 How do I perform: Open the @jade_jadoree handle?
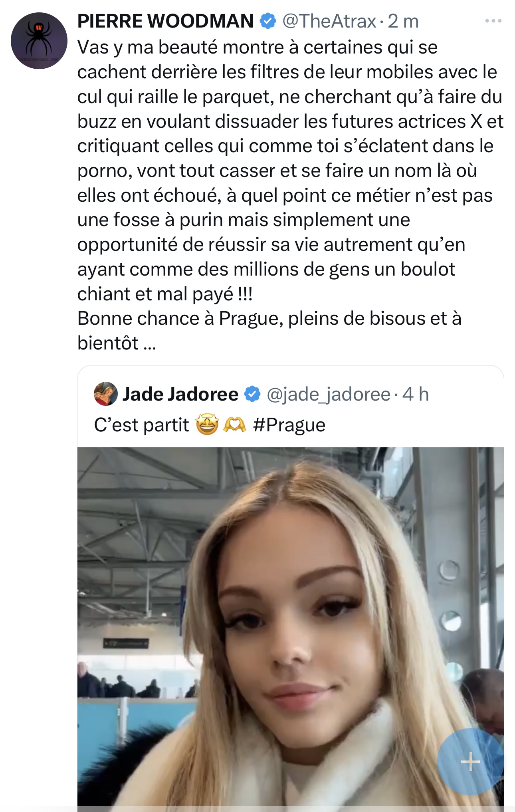(328, 394)
